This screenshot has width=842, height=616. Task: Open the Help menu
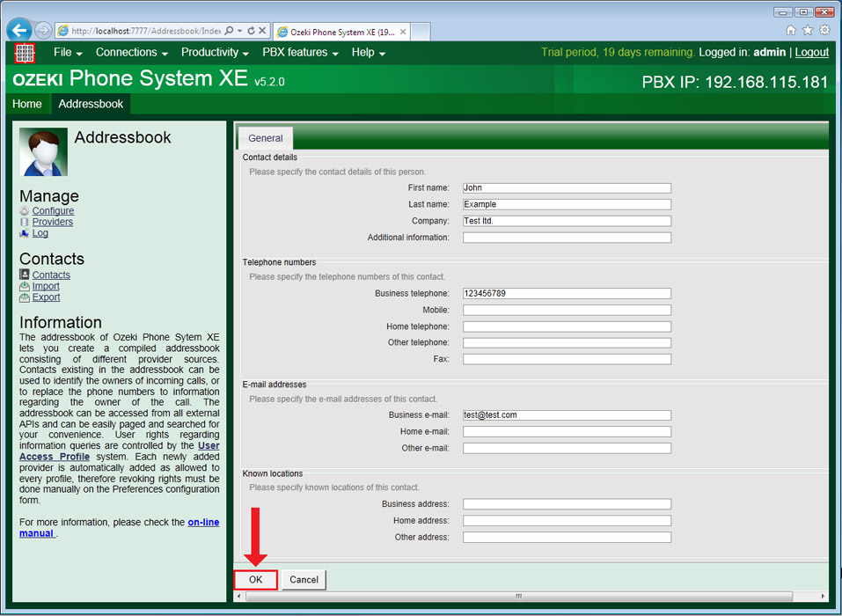click(x=369, y=53)
